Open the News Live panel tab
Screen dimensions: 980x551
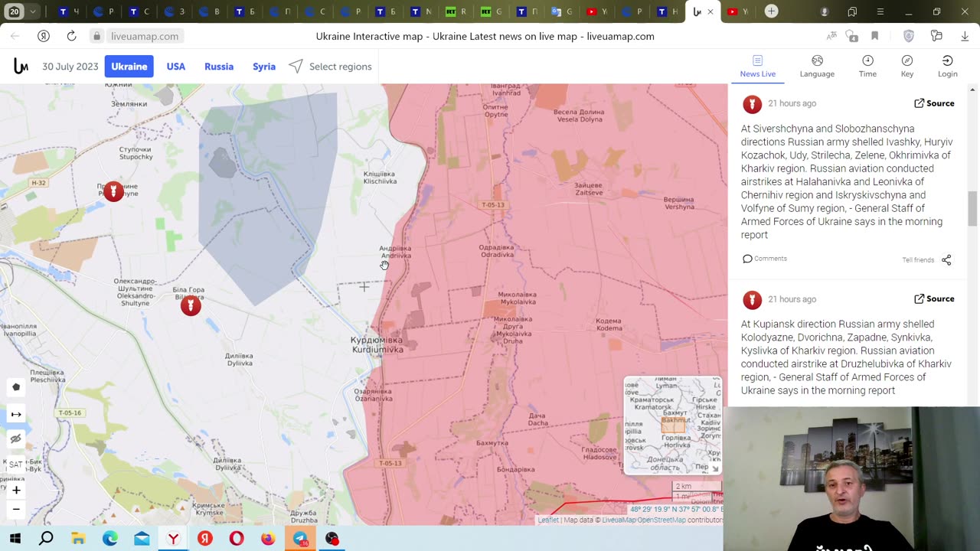[x=757, y=67]
